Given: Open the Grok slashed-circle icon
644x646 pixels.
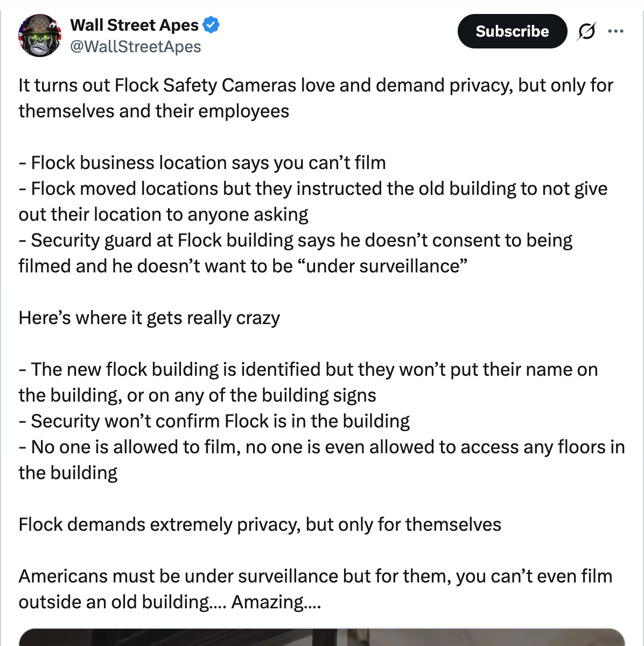Looking at the screenshot, I should coord(586,32).
